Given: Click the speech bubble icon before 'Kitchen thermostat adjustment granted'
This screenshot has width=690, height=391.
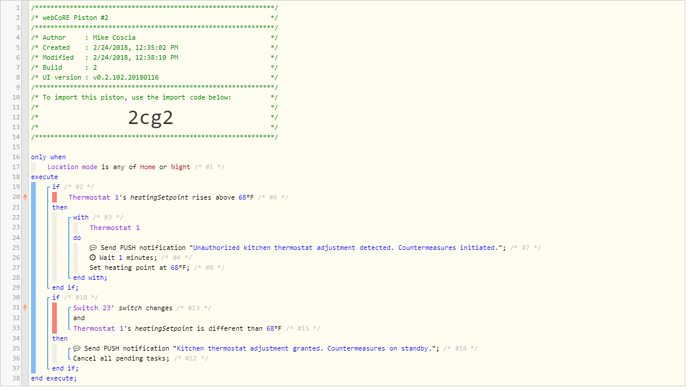Looking at the screenshot, I should 77,348.
